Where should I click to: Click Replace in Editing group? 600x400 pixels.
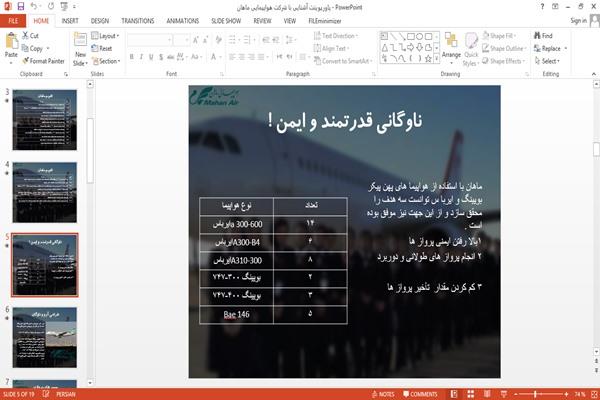click(550, 48)
